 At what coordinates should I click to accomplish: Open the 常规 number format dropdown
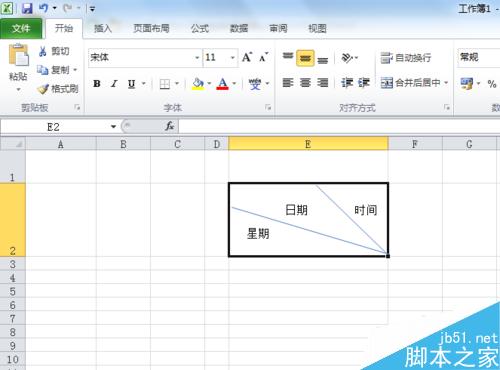click(x=479, y=57)
